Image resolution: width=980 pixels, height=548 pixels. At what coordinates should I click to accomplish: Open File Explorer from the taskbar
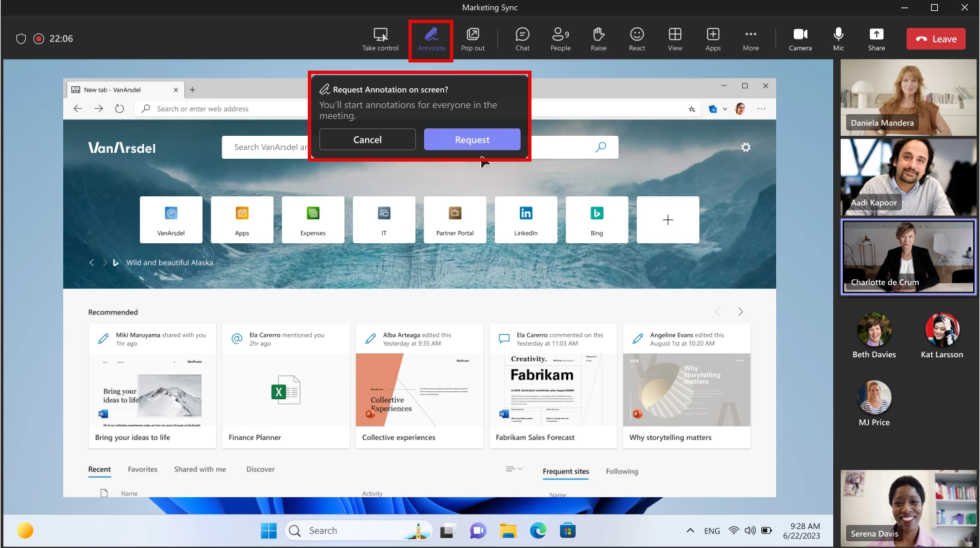(x=508, y=530)
